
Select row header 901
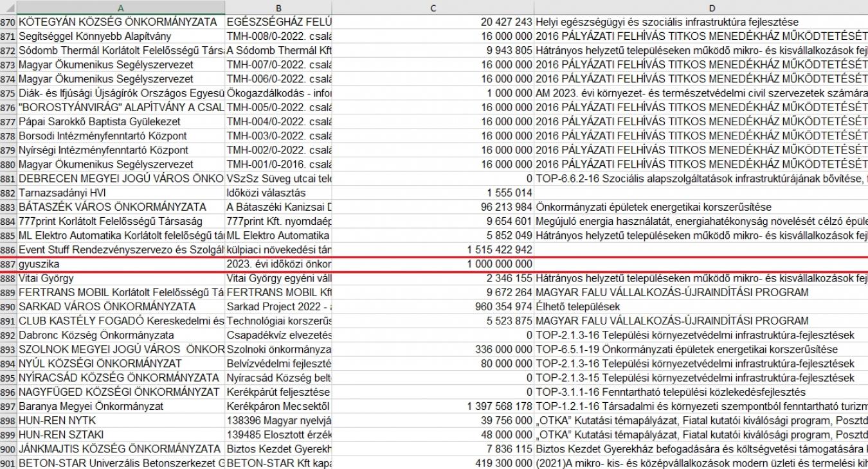pyautogui.click(x=8, y=463)
